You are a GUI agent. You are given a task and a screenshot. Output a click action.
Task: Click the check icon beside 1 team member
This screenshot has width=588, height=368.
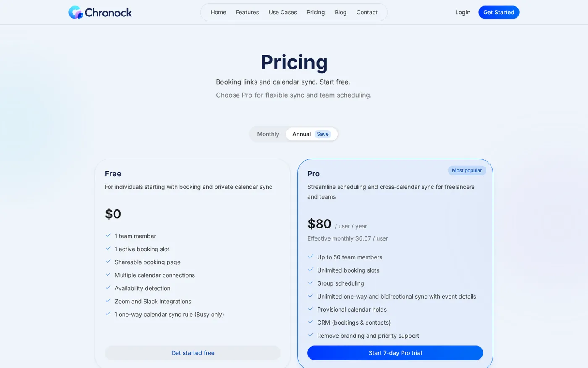[x=108, y=236]
